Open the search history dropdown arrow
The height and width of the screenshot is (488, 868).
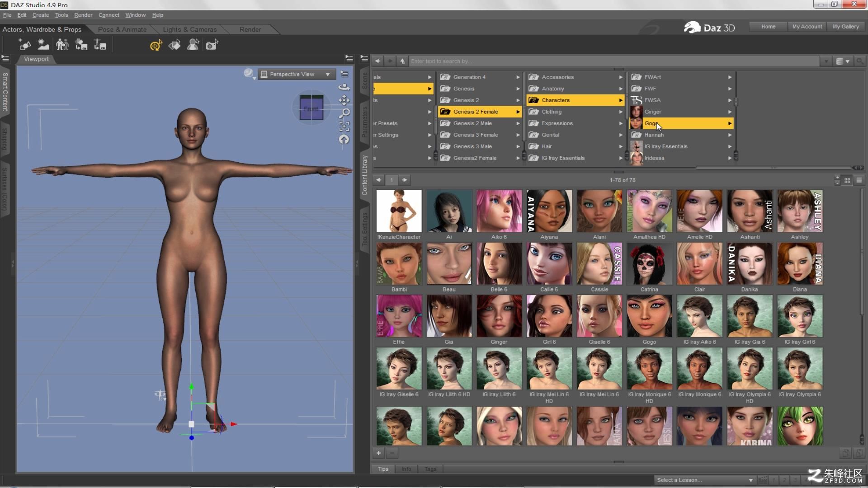click(x=826, y=61)
